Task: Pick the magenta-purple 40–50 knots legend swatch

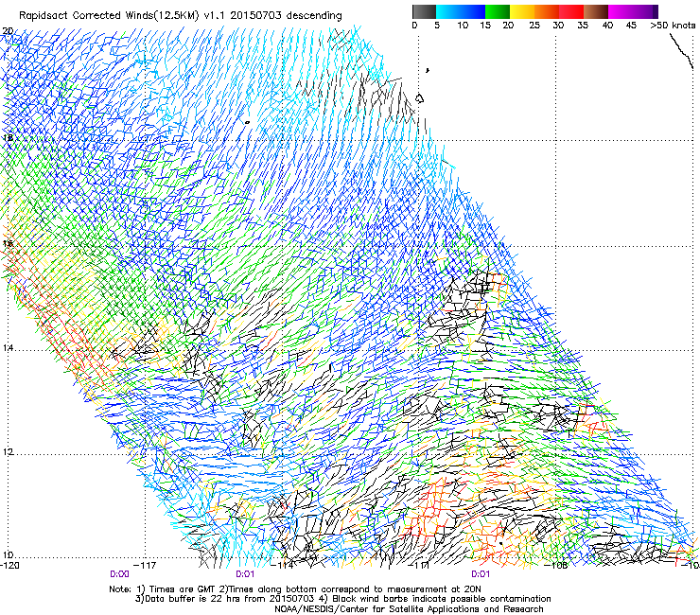Action: pos(633,11)
